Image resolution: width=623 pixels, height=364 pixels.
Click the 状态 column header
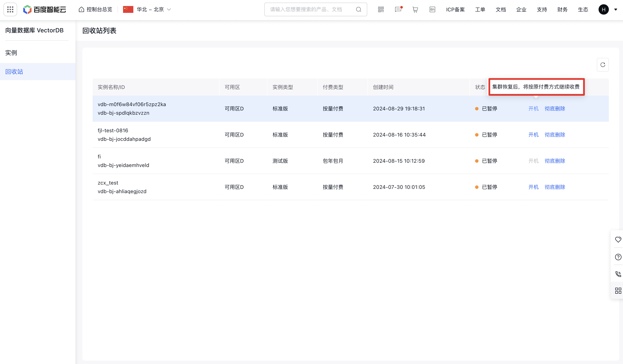click(x=480, y=87)
